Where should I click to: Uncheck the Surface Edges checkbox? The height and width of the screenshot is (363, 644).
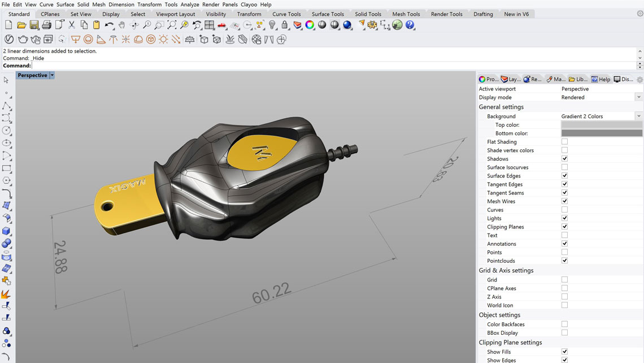pos(565,176)
